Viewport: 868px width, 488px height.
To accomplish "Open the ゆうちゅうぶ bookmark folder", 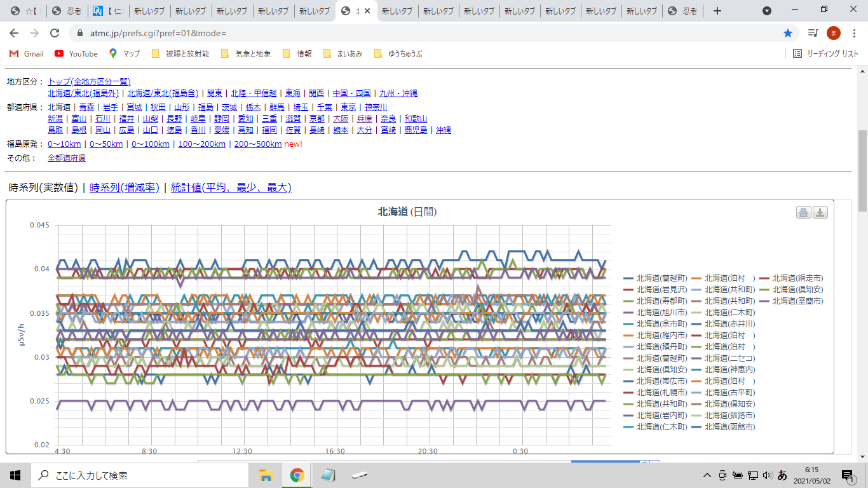I will pyautogui.click(x=398, y=54).
